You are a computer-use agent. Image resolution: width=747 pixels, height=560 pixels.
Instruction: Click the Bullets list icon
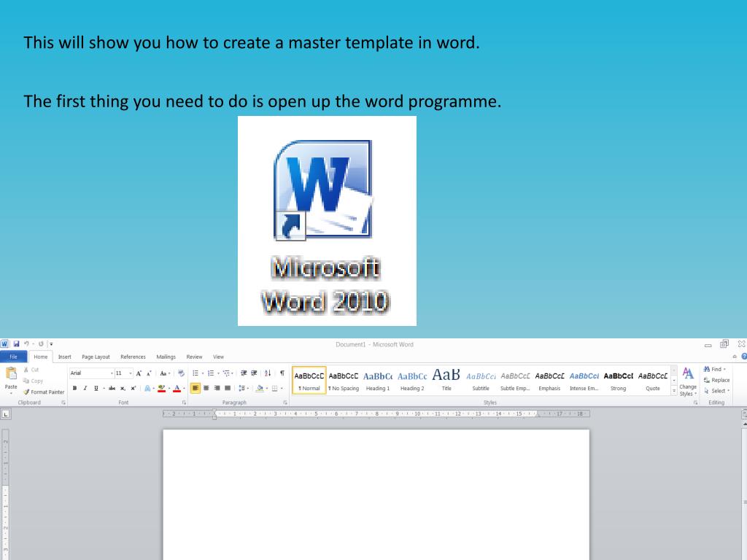pyautogui.click(x=196, y=373)
